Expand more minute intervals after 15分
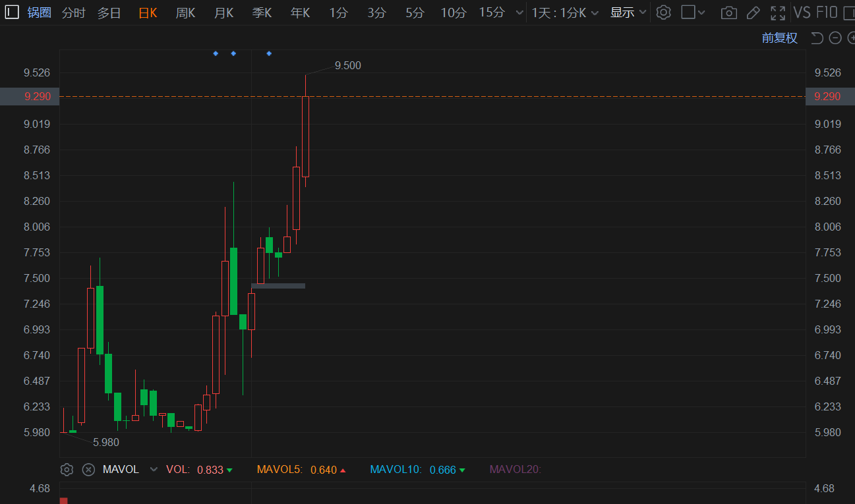 519,13
